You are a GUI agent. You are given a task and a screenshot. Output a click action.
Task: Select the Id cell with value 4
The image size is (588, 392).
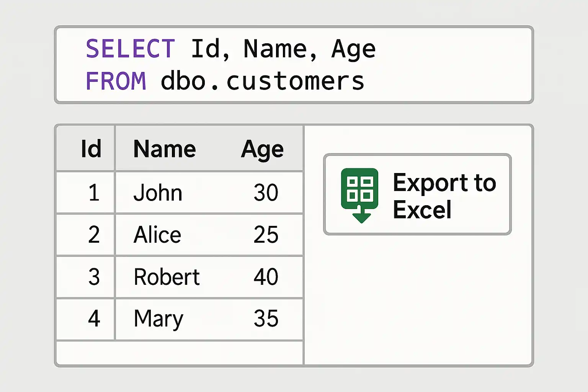[x=94, y=319]
